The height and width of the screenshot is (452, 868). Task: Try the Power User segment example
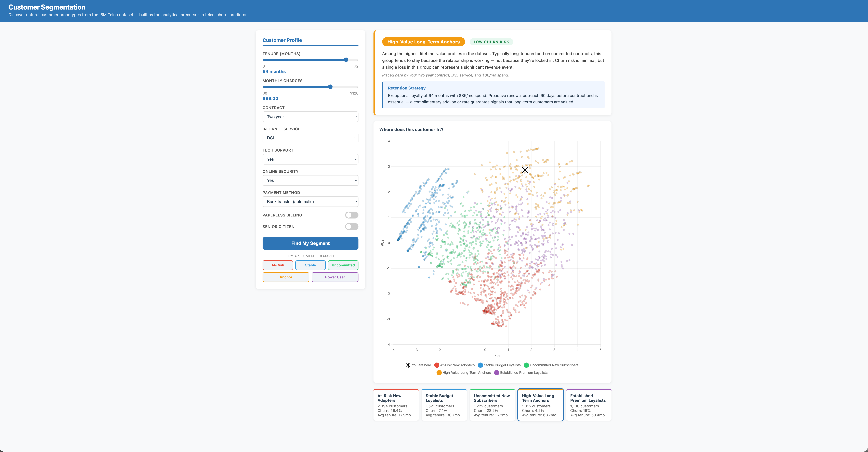[335, 277]
